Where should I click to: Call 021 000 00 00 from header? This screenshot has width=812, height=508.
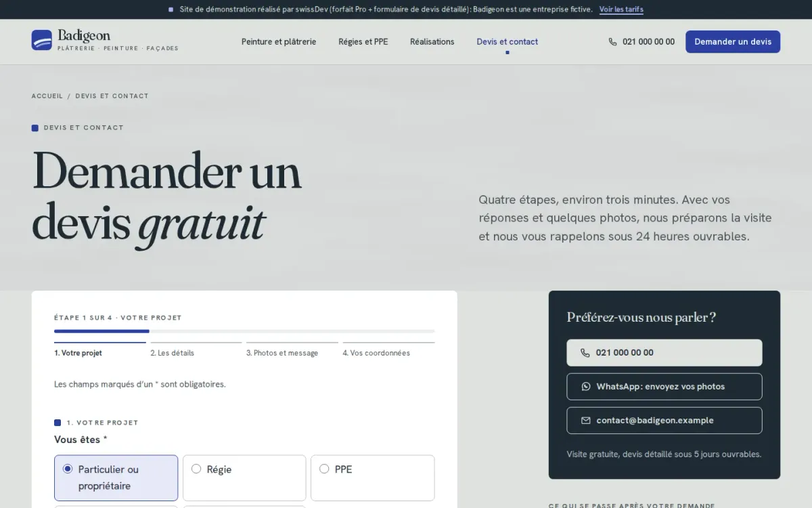click(641, 41)
